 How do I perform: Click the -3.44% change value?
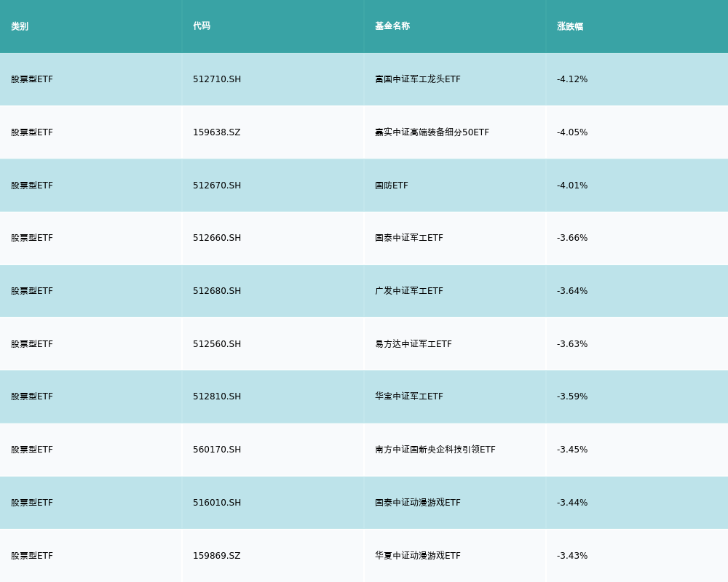tap(572, 503)
